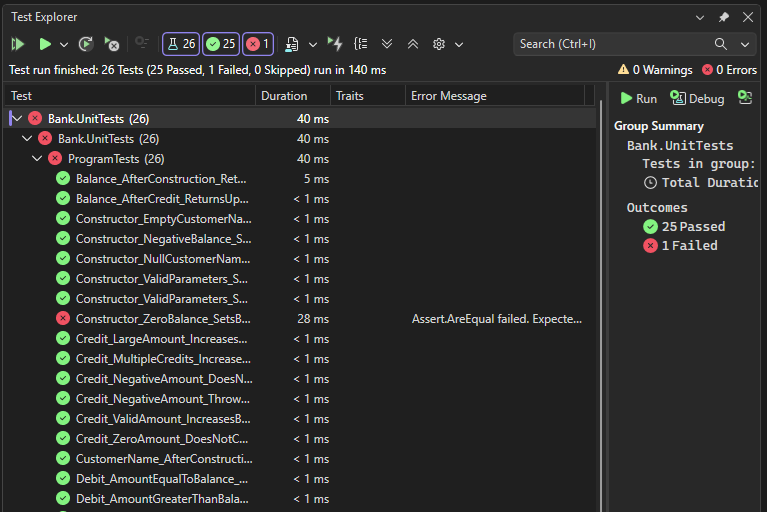
Task: Toggle passed tests filter showing 25
Action: [221, 44]
